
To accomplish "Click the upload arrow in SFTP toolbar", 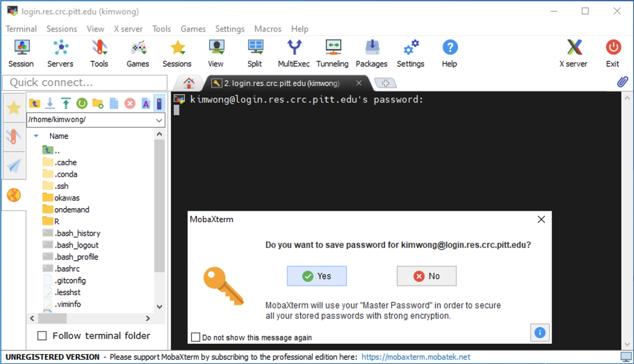I will [66, 103].
